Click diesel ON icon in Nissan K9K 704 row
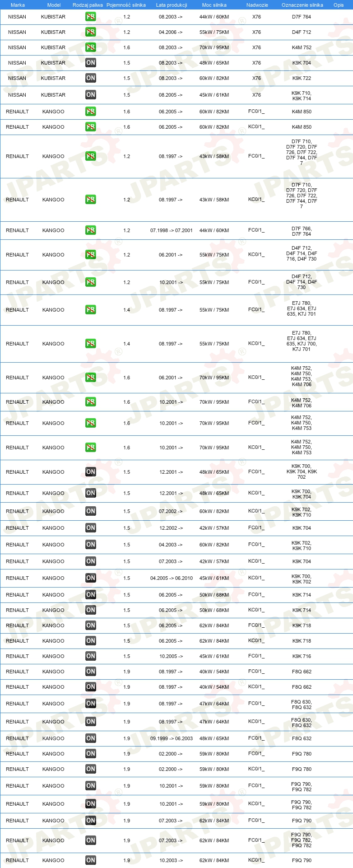353x868 pixels. 91,63
